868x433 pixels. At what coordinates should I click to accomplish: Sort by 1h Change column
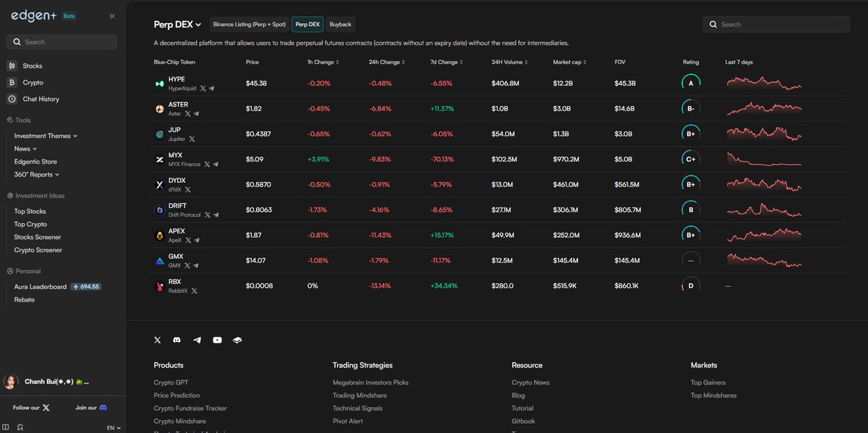coord(323,62)
